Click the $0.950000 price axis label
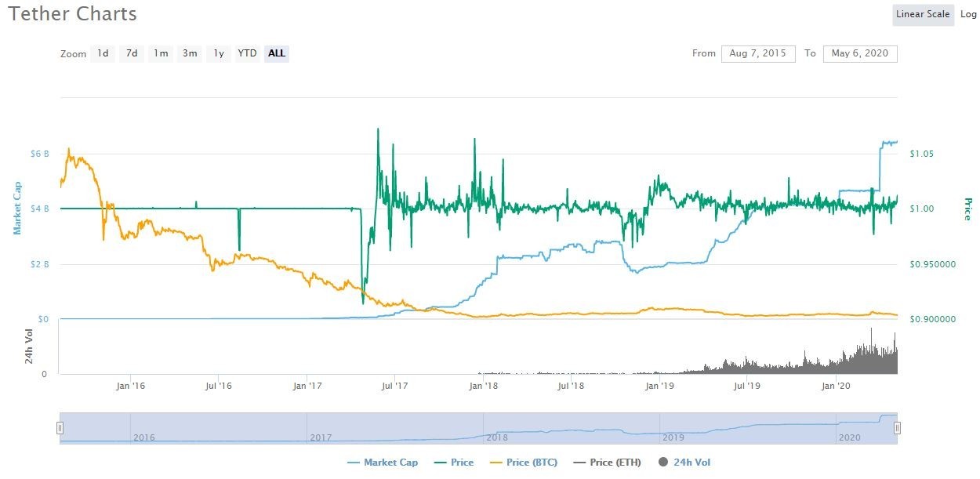The image size is (980, 479). tap(932, 264)
